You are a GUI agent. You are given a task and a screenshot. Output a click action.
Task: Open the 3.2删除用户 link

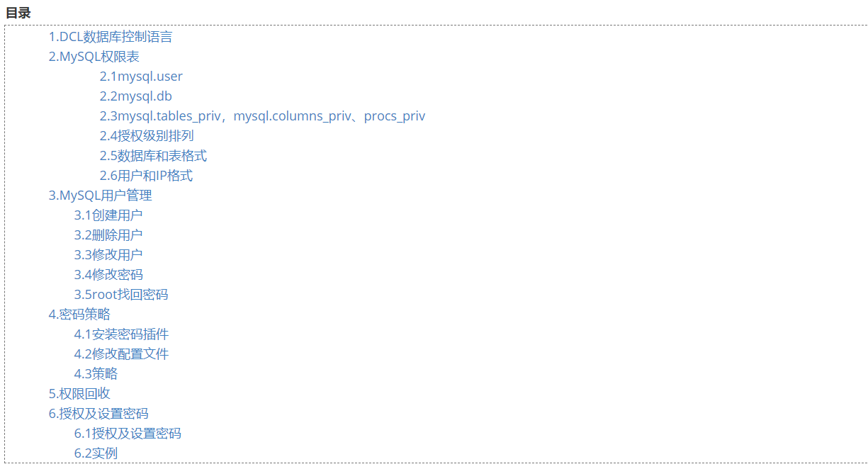(108, 235)
